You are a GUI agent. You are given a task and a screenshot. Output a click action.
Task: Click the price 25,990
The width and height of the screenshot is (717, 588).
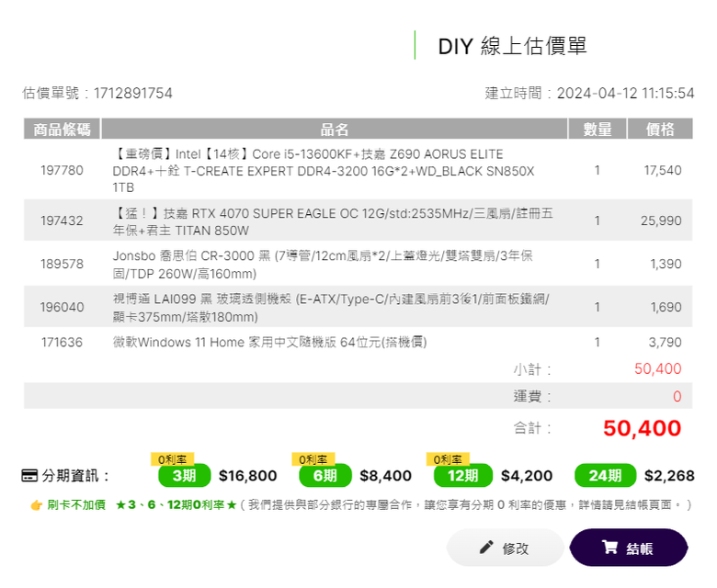pyautogui.click(x=661, y=220)
